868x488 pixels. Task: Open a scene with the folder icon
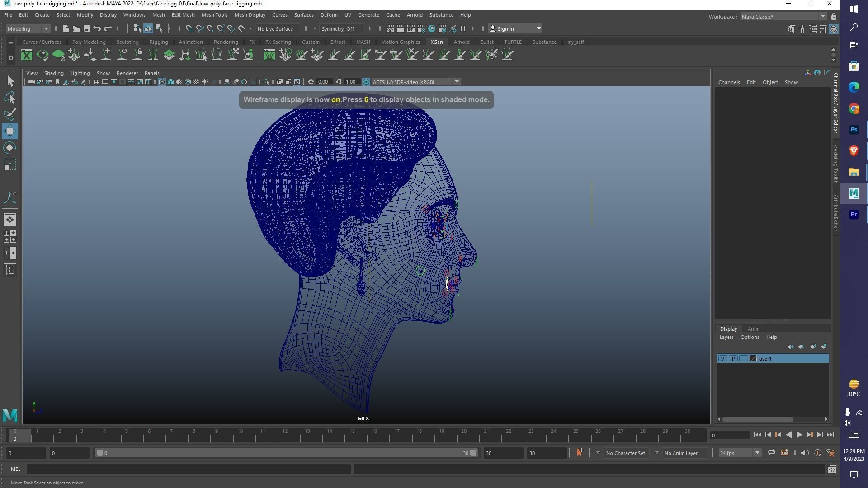[76, 28]
